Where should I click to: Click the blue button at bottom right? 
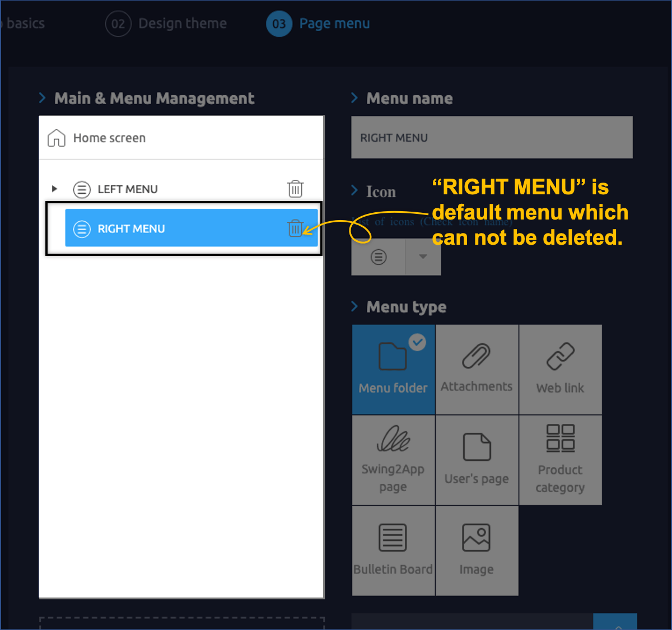pos(614,622)
